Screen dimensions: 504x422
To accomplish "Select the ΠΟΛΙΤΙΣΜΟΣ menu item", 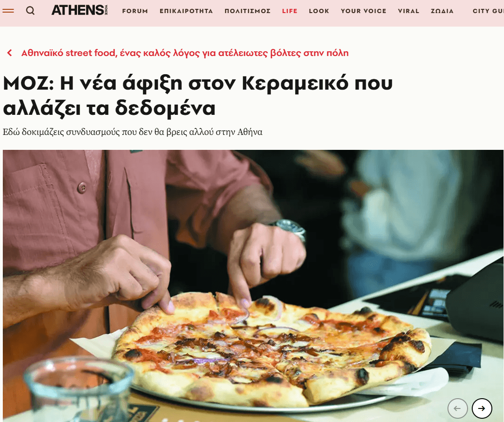I will [x=248, y=11].
